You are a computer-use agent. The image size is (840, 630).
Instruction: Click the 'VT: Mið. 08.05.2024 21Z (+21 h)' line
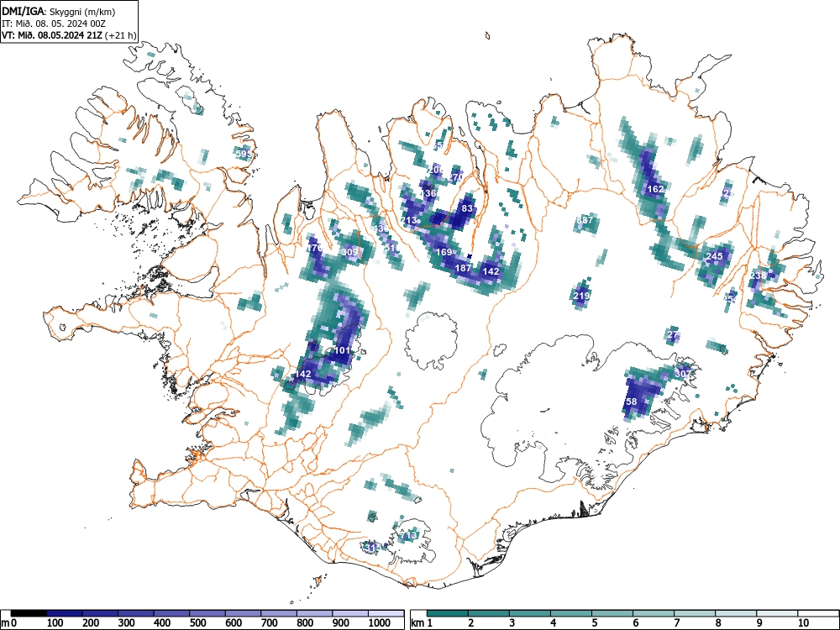[69, 35]
